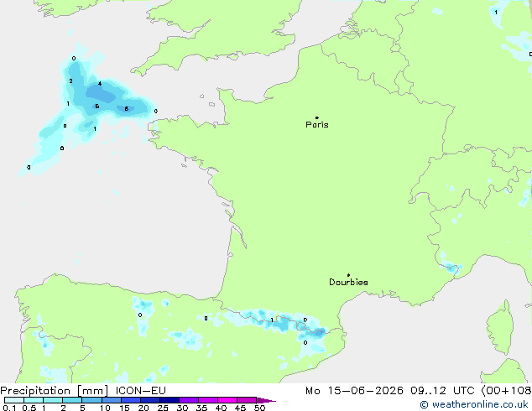Select the 5–10 mm legend swatch

click(91, 400)
